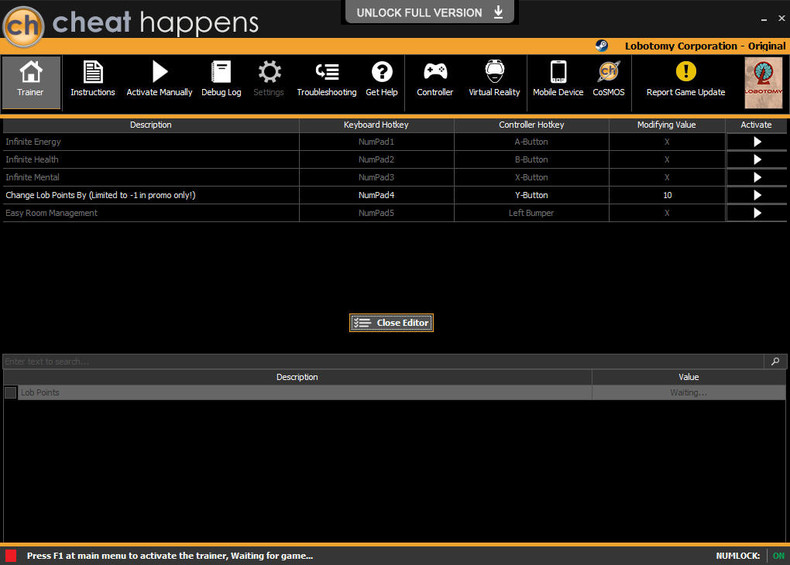Viewport: 790px width, 565px height.
Task: Activate Easy Room Management cheat
Action: 757,213
